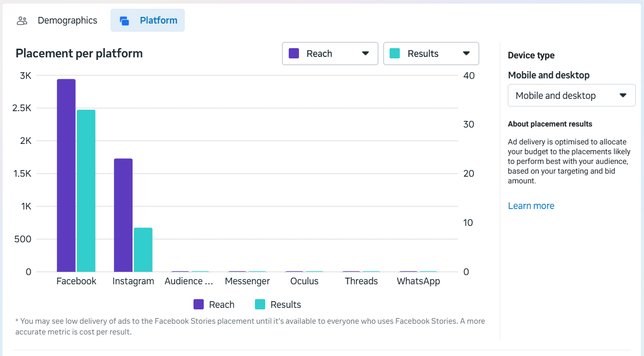Screen dimensions: 644x356
Task: Select the Platform tab
Action: (x=158, y=20)
